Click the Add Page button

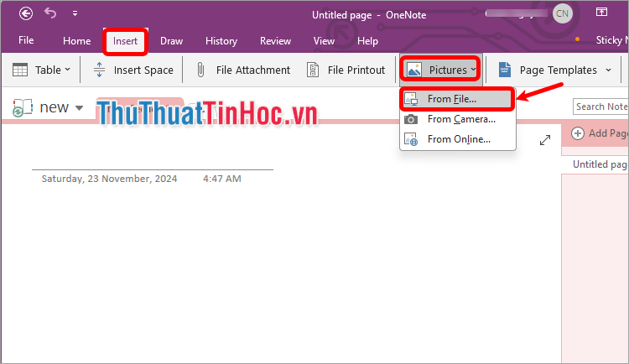(x=600, y=133)
